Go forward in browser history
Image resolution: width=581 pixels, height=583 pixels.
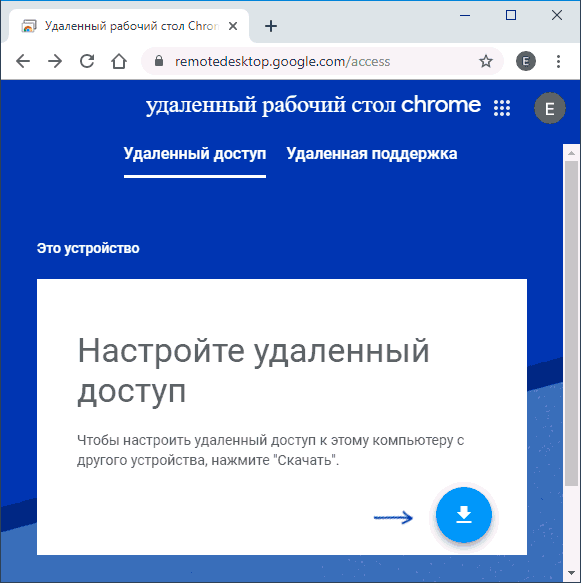click(55, 61)
